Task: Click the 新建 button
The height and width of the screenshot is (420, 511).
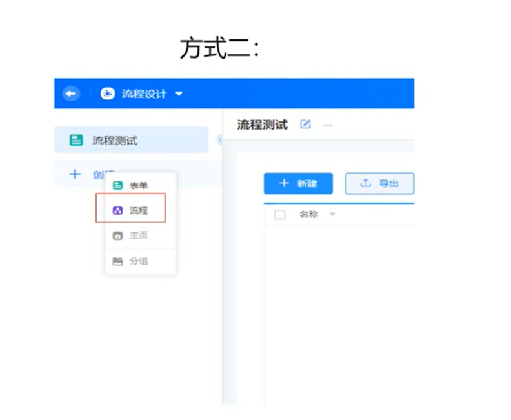Action: (298, 183)
